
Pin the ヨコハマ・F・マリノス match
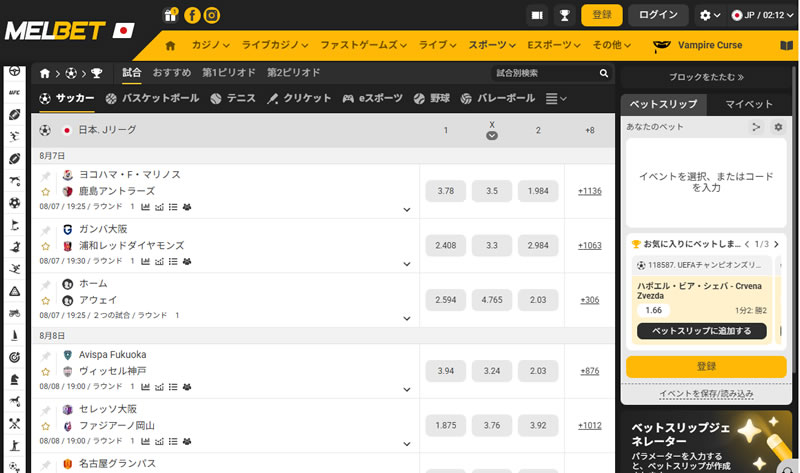pos(45,176)
